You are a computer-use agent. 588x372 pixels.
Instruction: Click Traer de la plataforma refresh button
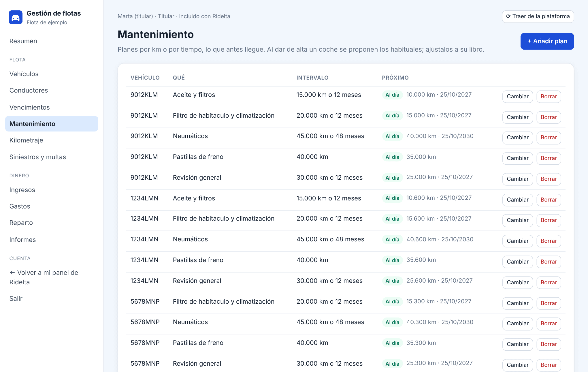pos(538,16)
